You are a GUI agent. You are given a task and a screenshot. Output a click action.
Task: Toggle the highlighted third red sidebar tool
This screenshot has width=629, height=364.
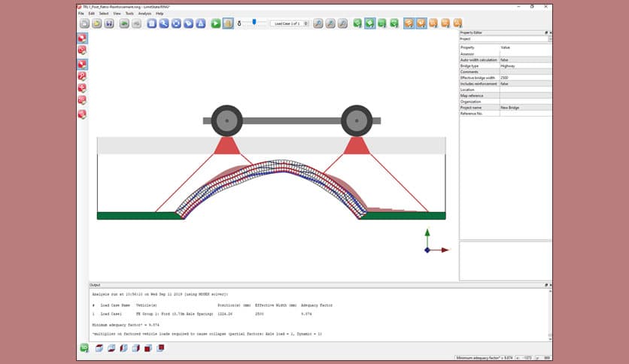tap(82, 64)
